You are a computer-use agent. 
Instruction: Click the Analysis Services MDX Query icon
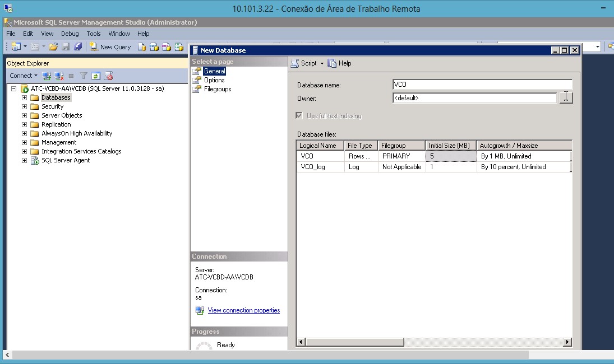(x=154, y=47)
